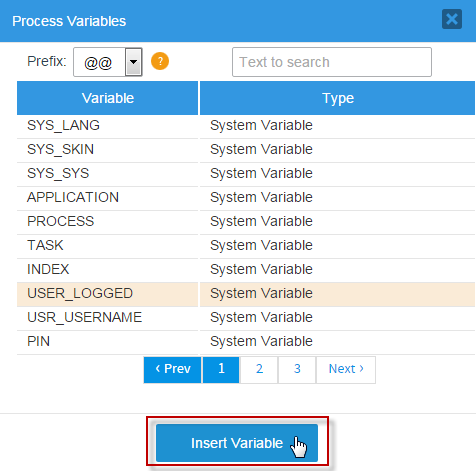Viewport: 476px width, 471px height.
Task: Go to page 2 of variables
Action: coord(259,370)
